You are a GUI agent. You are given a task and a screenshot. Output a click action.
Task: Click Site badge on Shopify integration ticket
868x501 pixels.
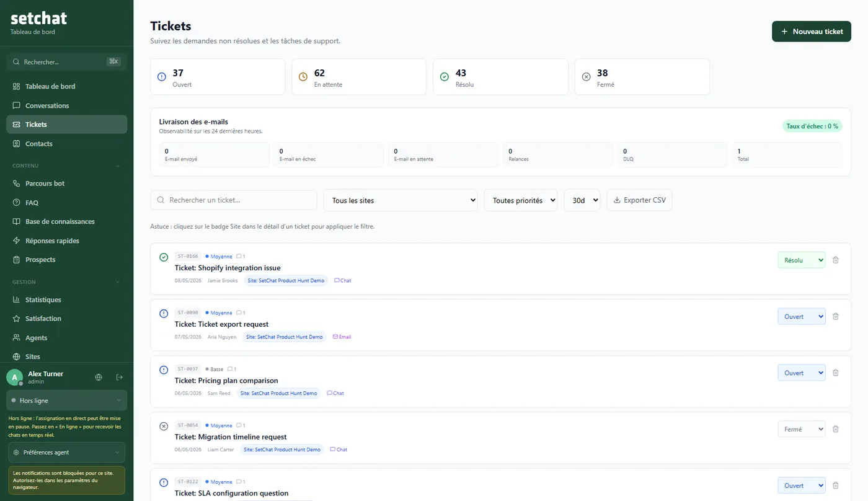pos(286,281)
